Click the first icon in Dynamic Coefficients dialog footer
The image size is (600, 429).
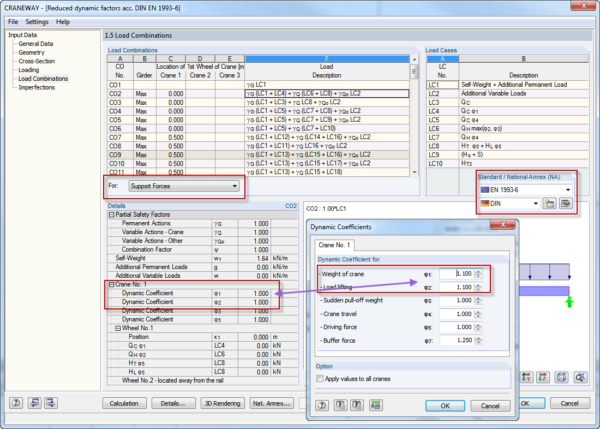pos(322,405)
